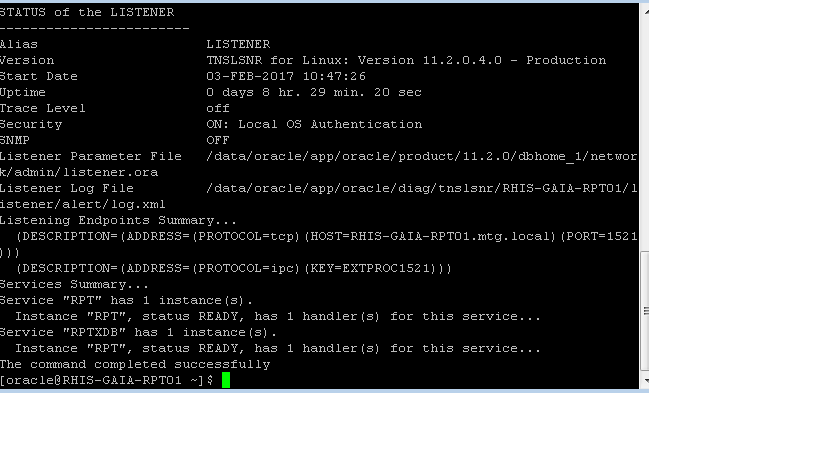Click the PROTOCOL=ipc endpoint description line
This screenshot has height=460, width=819.
tap(234, 268)
